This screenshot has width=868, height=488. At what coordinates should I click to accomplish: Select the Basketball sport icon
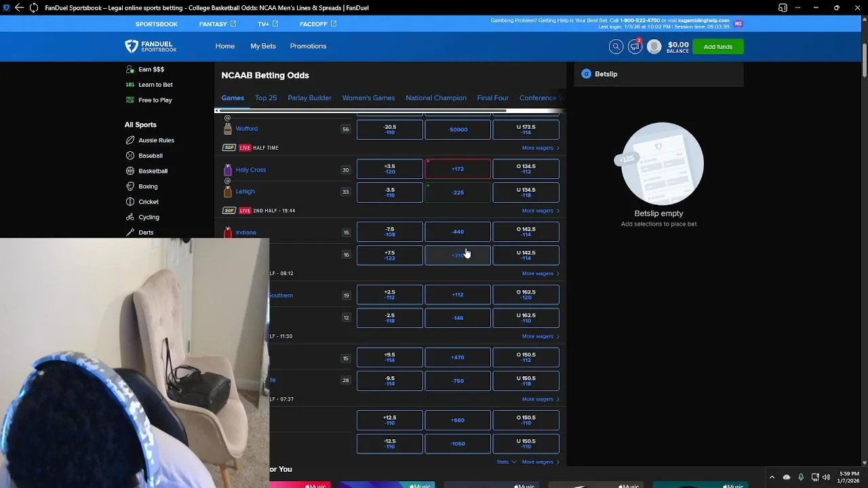point(130,171)
